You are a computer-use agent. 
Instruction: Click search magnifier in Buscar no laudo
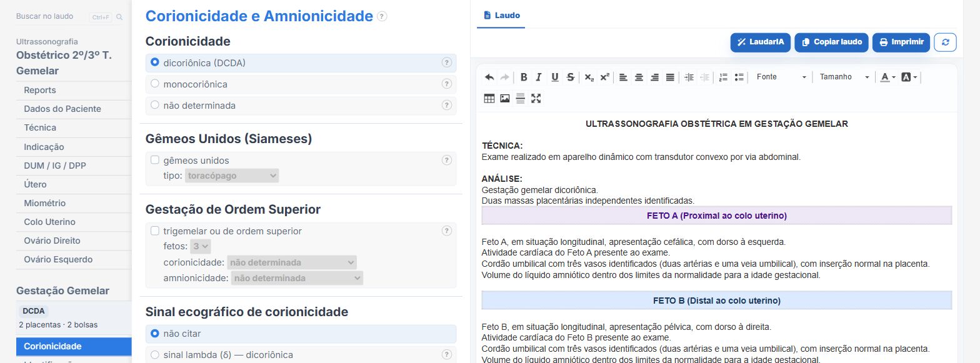coord(119,17)
